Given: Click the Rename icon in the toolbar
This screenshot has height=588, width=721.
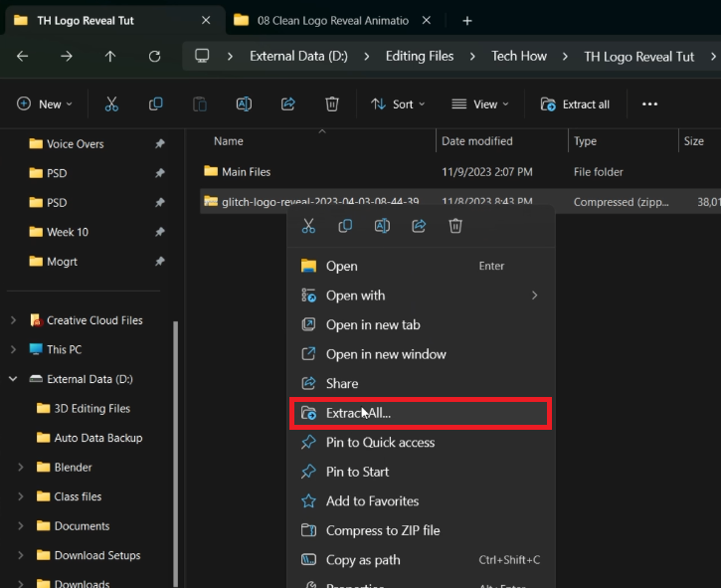Looking at the screenshot, I should pos(244,104).
